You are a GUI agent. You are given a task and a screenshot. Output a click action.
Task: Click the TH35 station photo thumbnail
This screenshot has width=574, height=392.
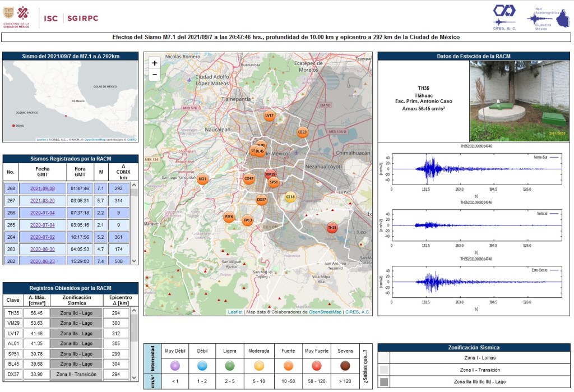click(x=520, y=101)
